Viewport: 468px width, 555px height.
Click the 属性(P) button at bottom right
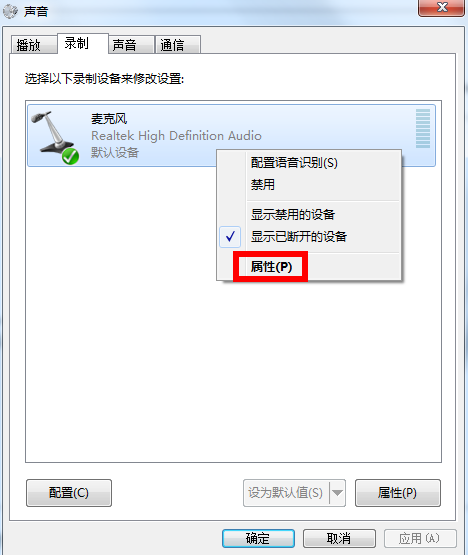(x=398, y=493)
